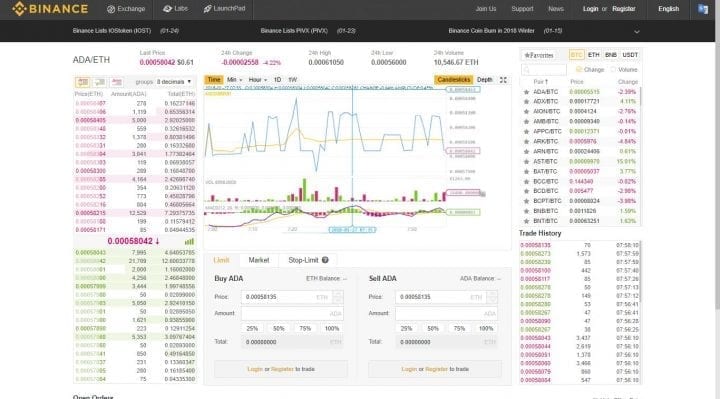Open the Binance Lists IOStoken announcement
Viewport: 720px width, 399px height.
125,31
